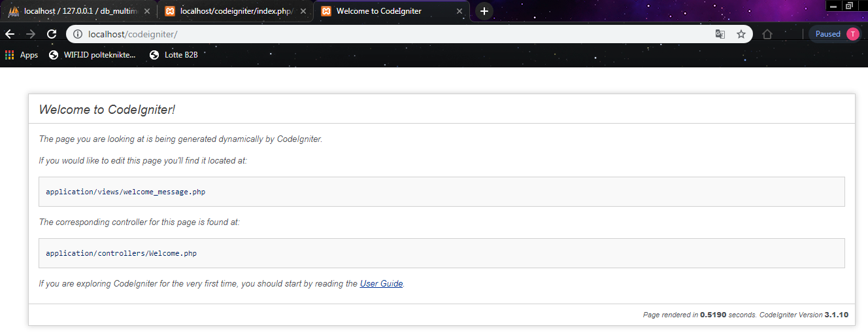Click the 'edit this page' sentence
This screenshot has height=333, width=868.
(x=143, y=160)
